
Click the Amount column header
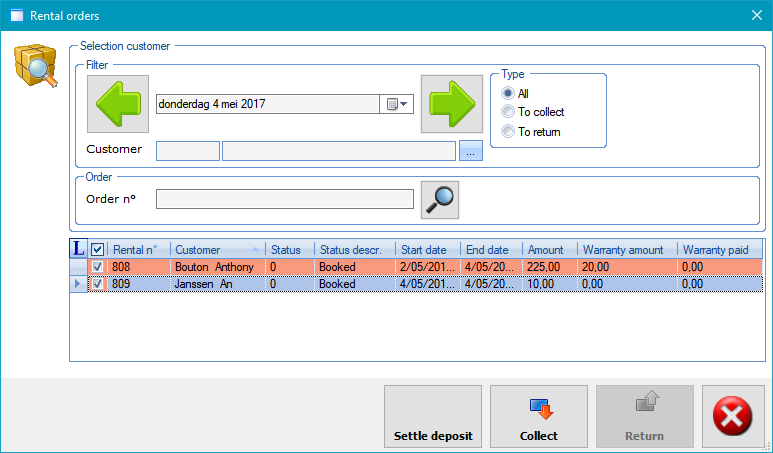pyautogui.click(x=547, y=250)
